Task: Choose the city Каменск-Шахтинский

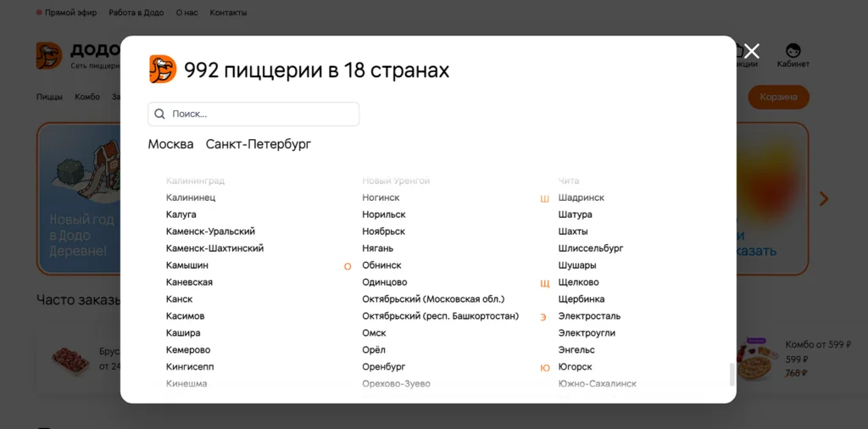Action: (214, 248)
